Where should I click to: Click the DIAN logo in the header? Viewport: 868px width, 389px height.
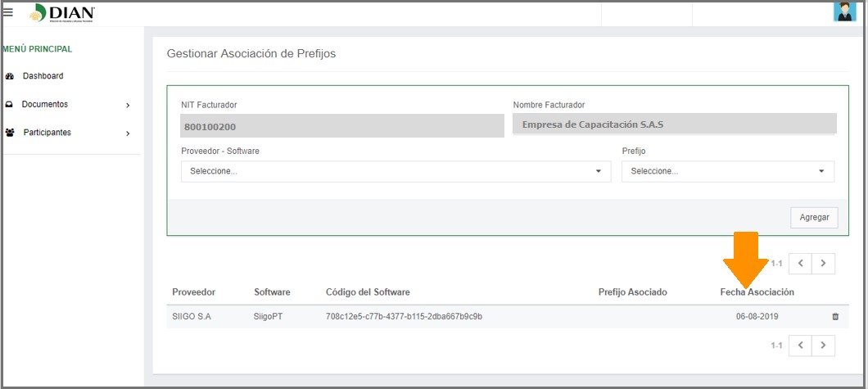(x=63, y=13)
